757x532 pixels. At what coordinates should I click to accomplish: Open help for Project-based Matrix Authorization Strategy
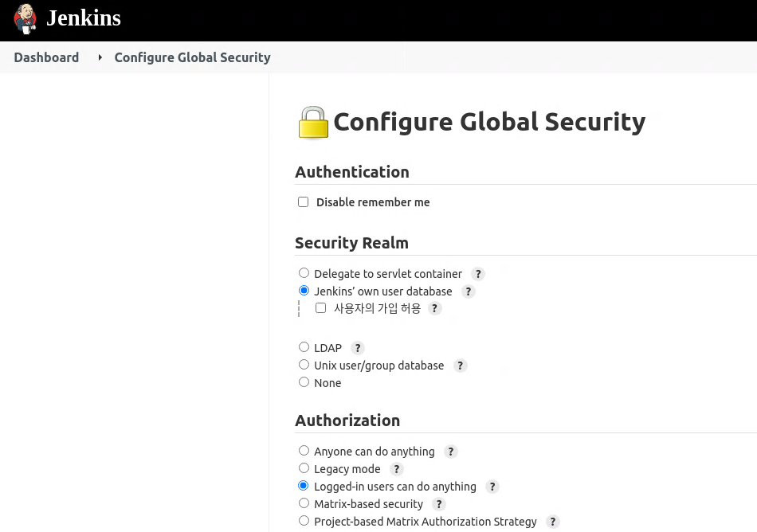(552, 522)
